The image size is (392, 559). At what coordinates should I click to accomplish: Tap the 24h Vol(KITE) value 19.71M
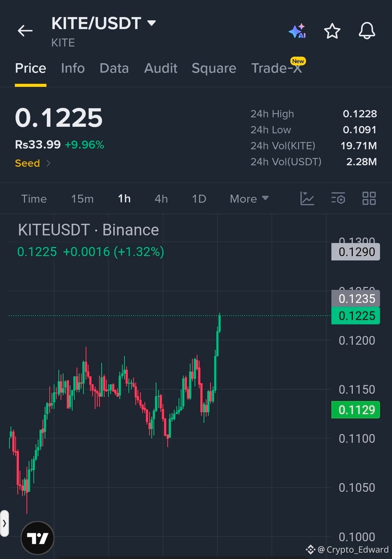click(359, 146)
